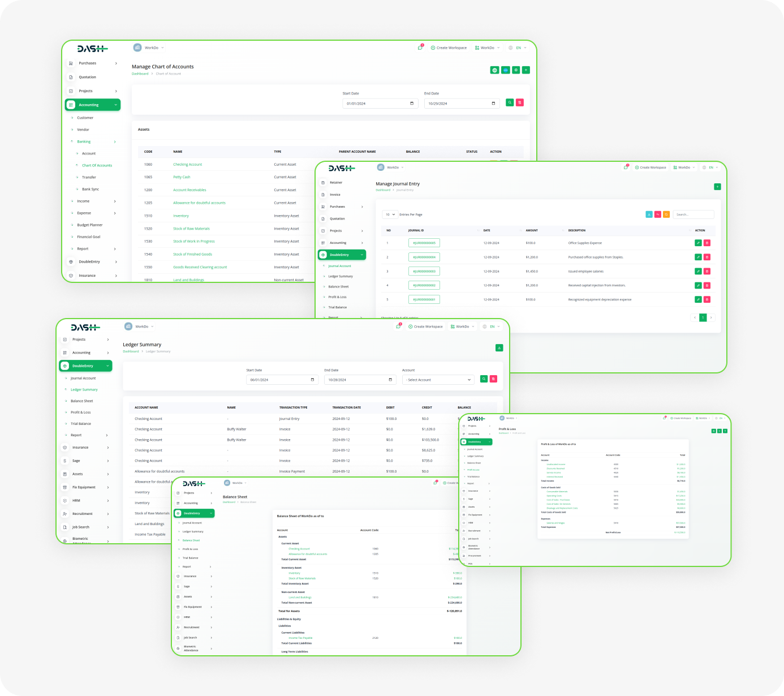Click DoubleEntry scale icon in Chart of Accounts sidebar
This screenshot has width=784, height=696.
coord(71,262)
